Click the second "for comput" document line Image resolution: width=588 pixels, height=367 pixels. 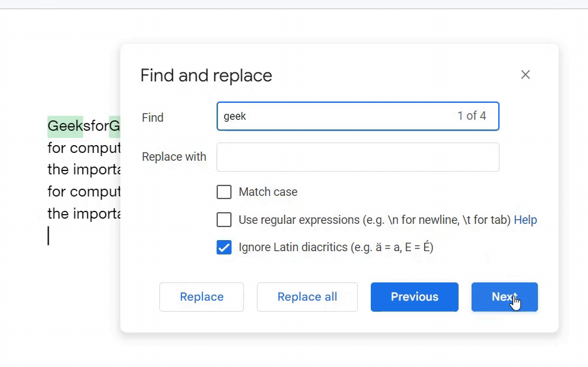(x=84, y=193)
